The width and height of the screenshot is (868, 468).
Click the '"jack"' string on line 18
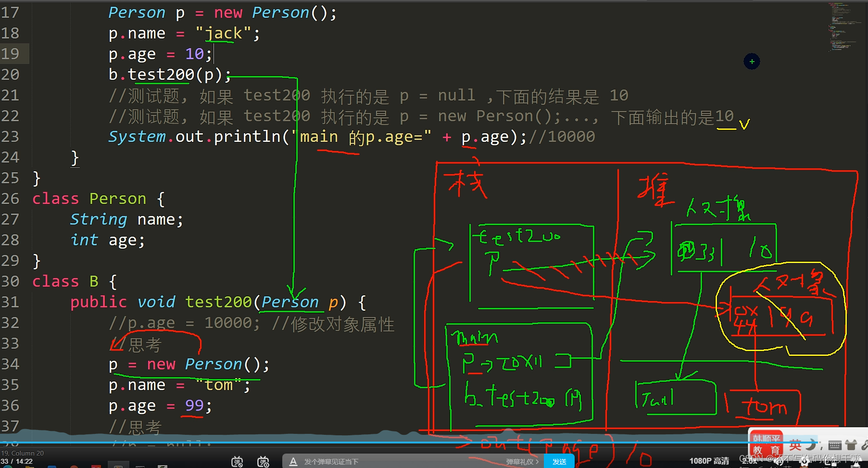coord(223,33)
